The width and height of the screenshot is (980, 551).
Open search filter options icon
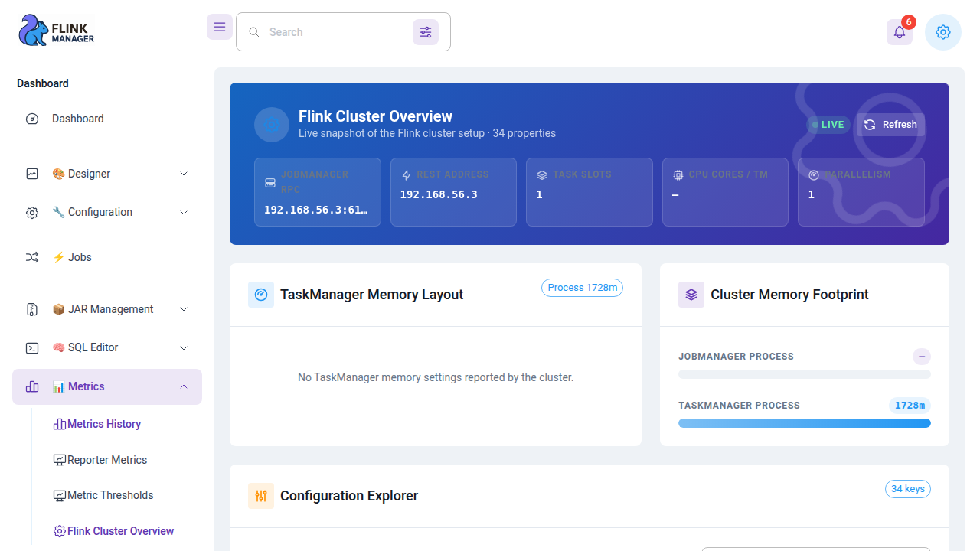coord(426,32)
